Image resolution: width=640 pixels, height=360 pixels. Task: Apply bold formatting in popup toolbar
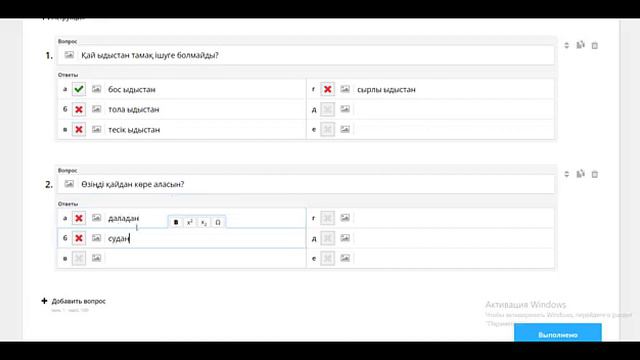coord(176,222)
